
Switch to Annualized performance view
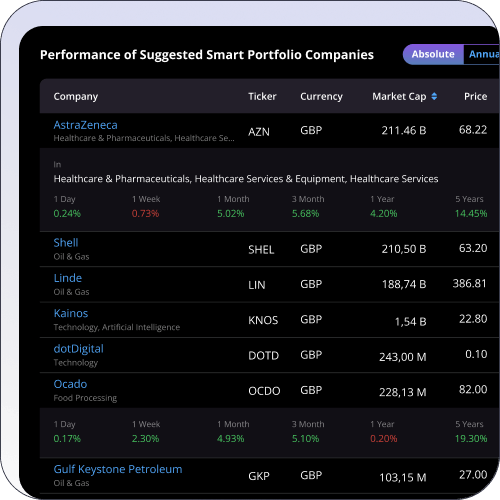482,54
